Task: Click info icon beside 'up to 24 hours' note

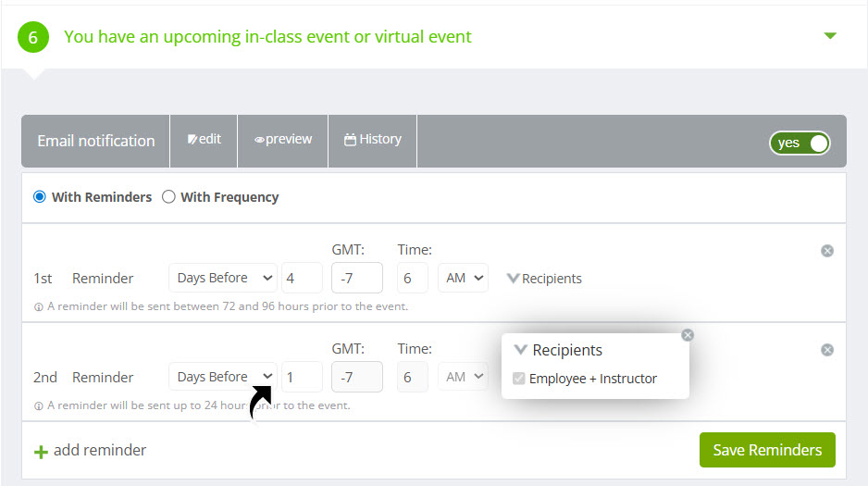Action: [39, 406]
